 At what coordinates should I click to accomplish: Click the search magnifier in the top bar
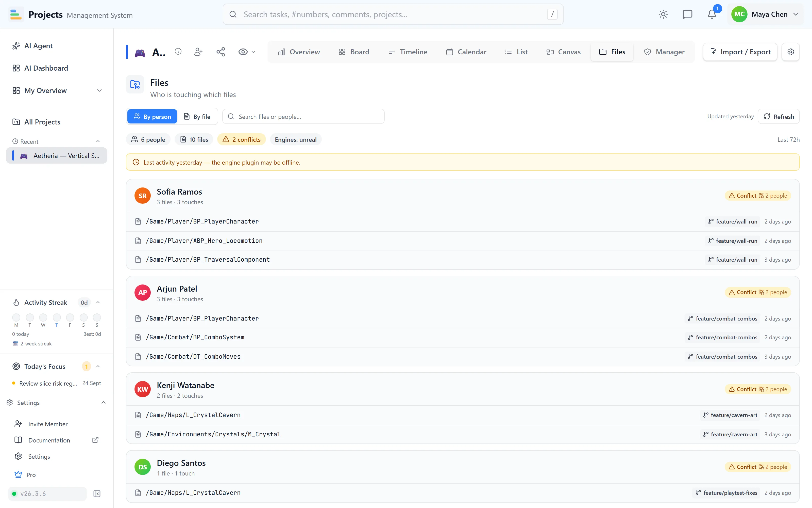click(233, 14)
